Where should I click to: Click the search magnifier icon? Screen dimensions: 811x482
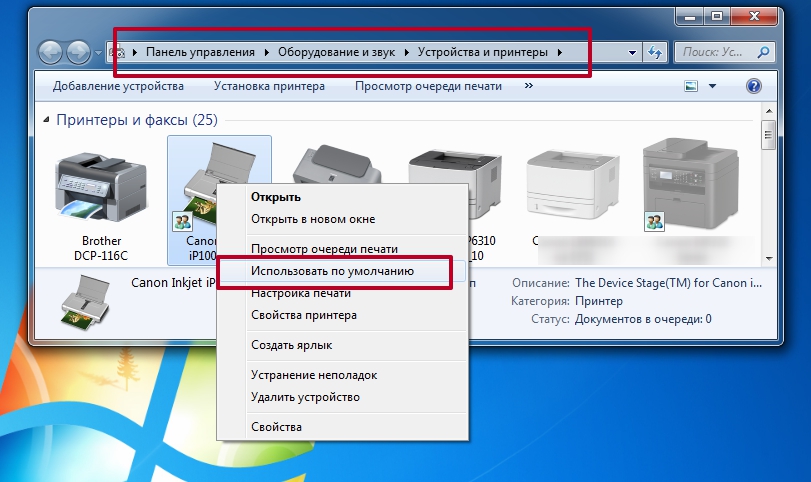[763, 52]
